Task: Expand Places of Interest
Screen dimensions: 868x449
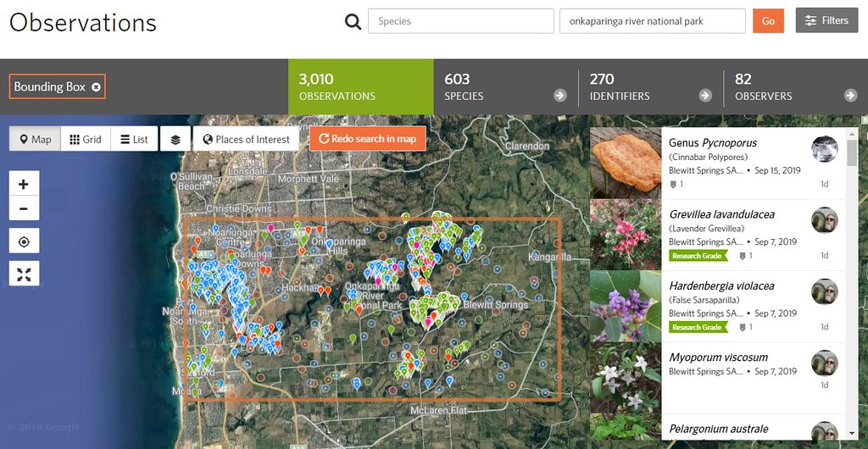Action: coord(245,140)
